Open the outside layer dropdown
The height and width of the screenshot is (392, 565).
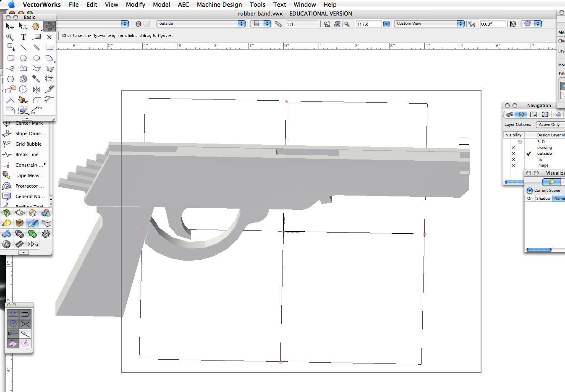click(x=201, y=24)
